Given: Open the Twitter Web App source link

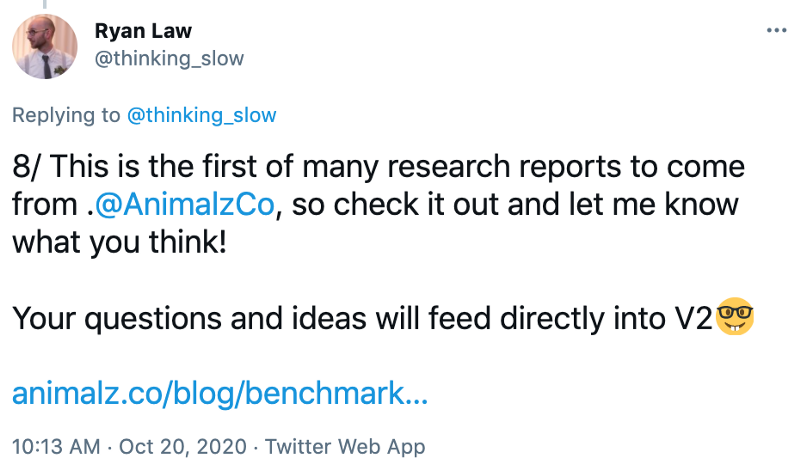Looking at the screenshot, I should coord(345,447).
